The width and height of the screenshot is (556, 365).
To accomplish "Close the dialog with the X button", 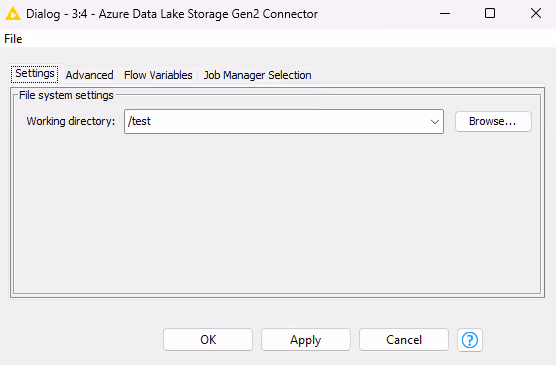I will [x=536, y=13].
